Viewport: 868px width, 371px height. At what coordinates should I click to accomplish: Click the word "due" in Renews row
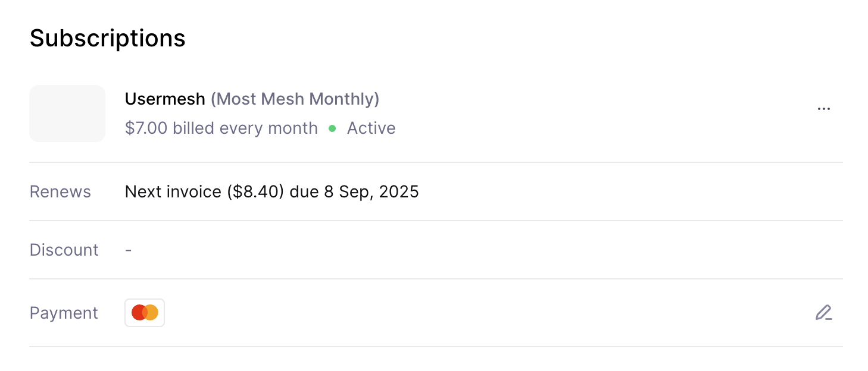pyautogui.click(x=304, y=192)
